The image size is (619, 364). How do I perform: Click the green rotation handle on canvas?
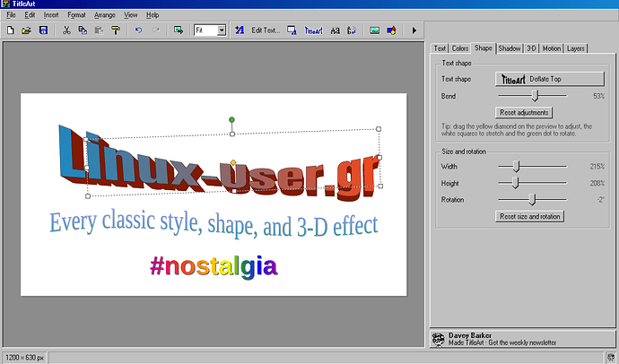tap(231, 119)
